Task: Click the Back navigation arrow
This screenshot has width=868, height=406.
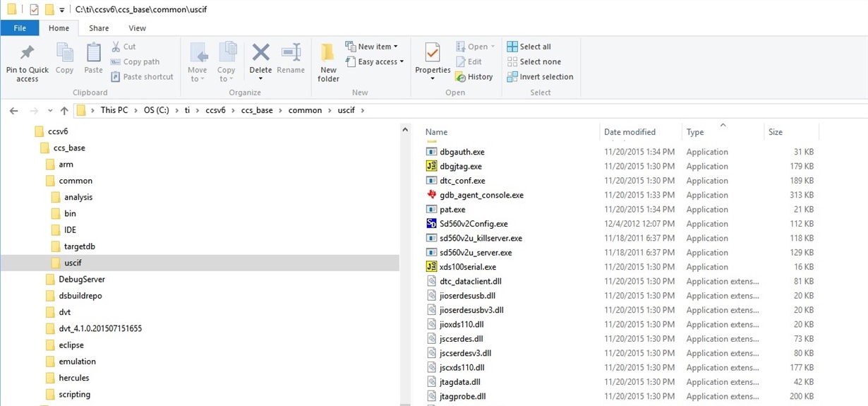Action: coord(14,110)
